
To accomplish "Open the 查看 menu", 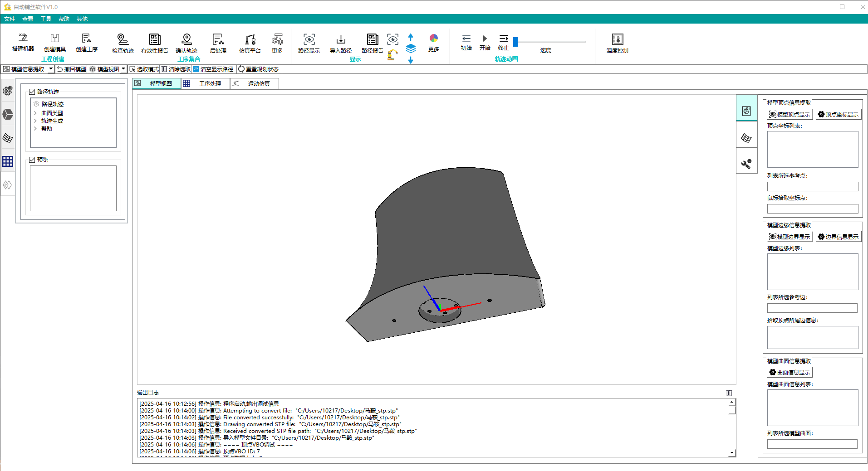I will 28,19.
